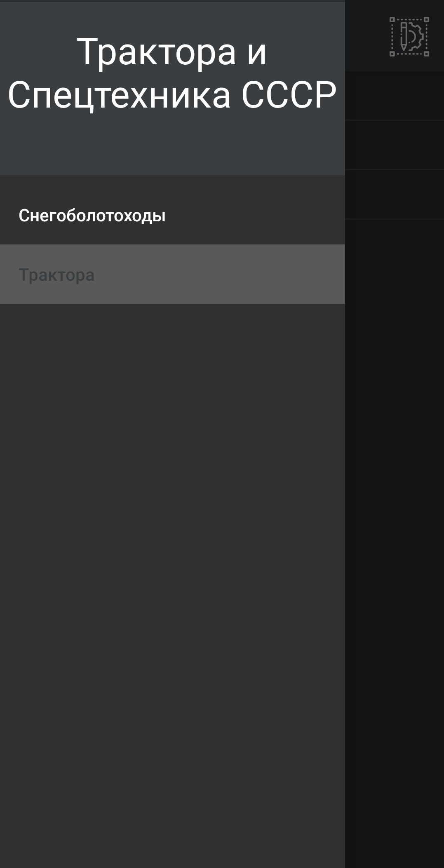Close drawer by tapping the dimmed area at right
The width and height of the screenshot is (444, 868).
tap(395, 536)
